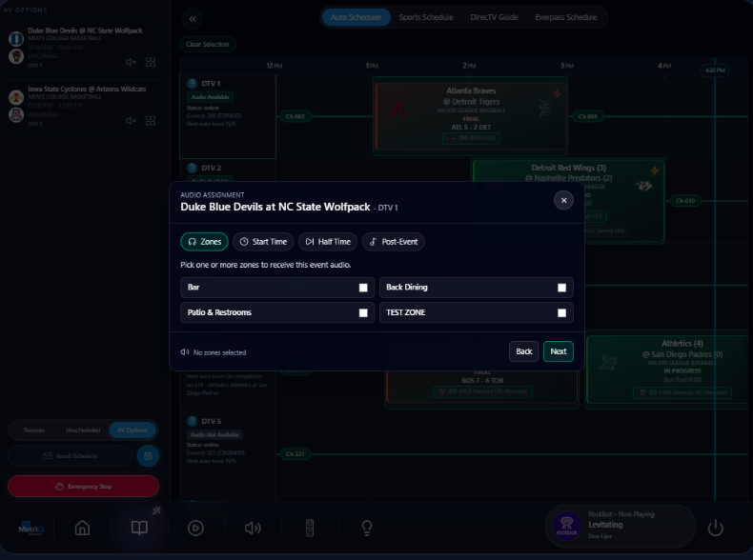753x560 pixels.
Task: Click the play circle icon in bottom bar
Action: 195,528
